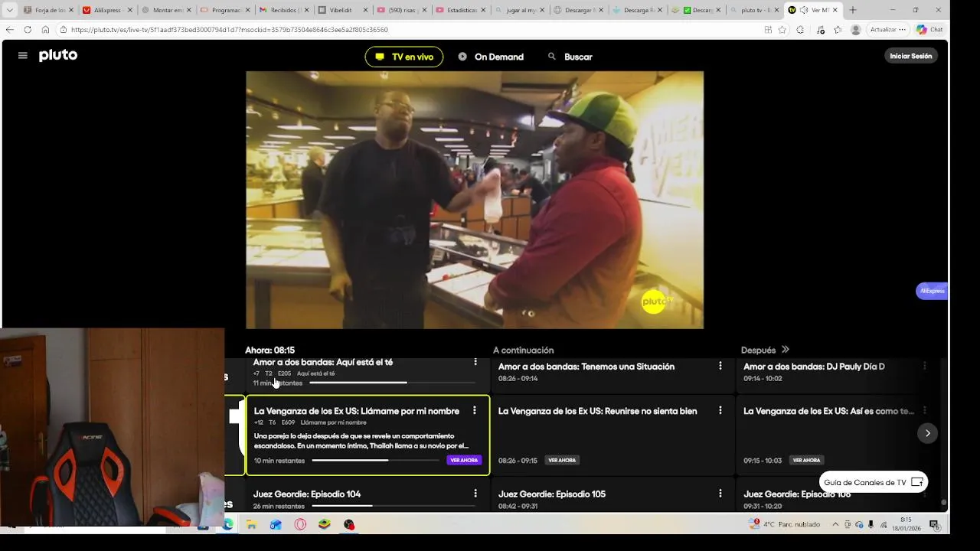The image size is (980, 551).
Task: Click VER AHORA for Reunirse no sienta bien
Action: [562, 460]
